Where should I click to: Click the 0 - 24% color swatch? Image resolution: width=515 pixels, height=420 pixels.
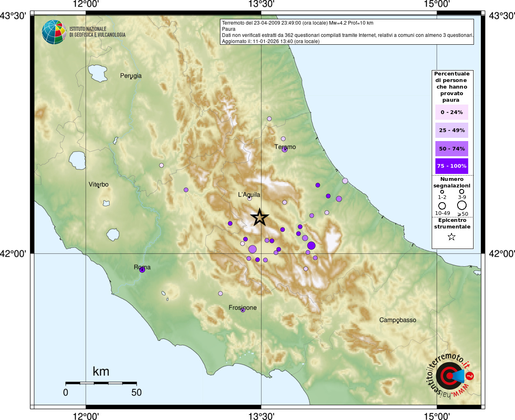(452, 112)
